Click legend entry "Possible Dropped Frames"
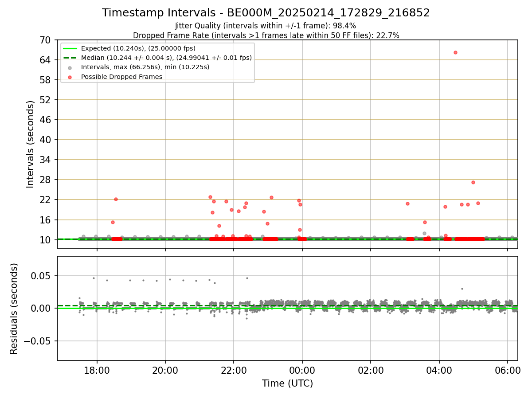This screenshot has width=532, height=399. 121,77
